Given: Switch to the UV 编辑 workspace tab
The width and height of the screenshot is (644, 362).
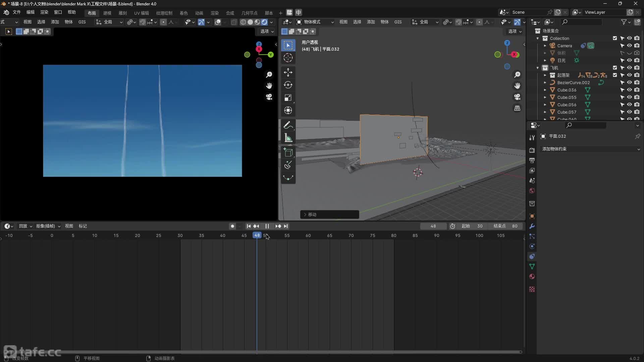Looking at the screenshot, I should click(142, 13).
